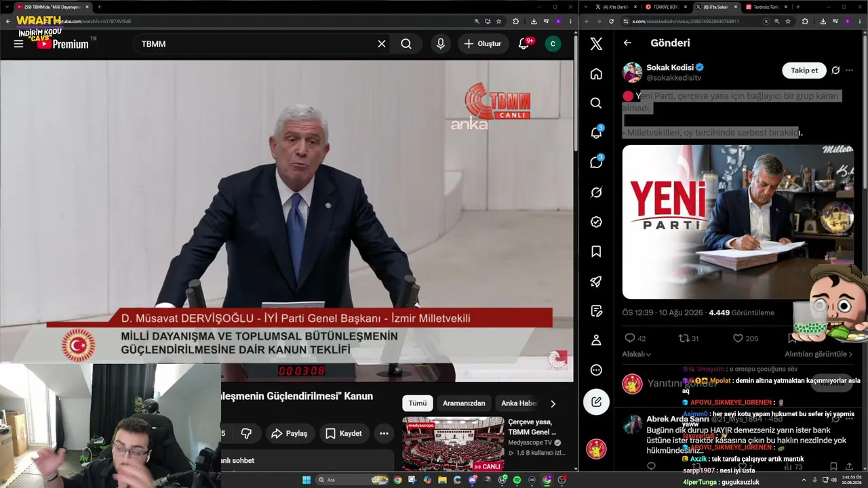The image size is (868, 488).
Task: Bookmark Abrek Arda Sanrı's reply
Action: point(833,466)
